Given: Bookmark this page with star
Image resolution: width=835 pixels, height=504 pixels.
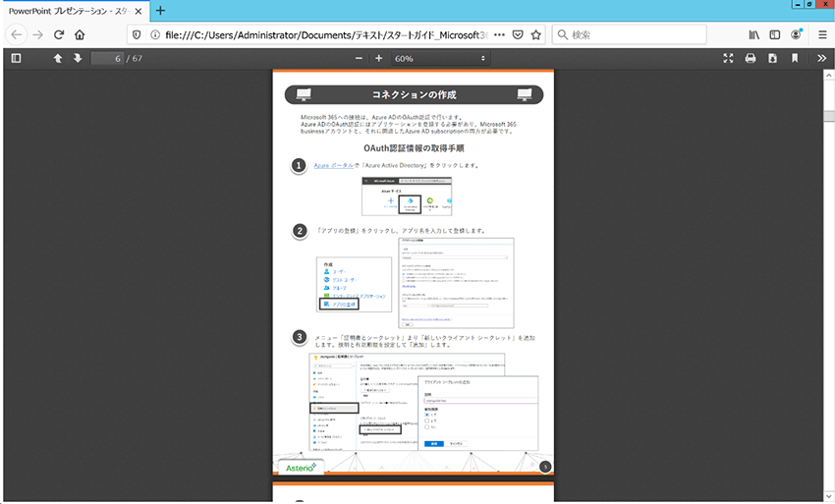Looking at the screenshot, I should 535,34.
